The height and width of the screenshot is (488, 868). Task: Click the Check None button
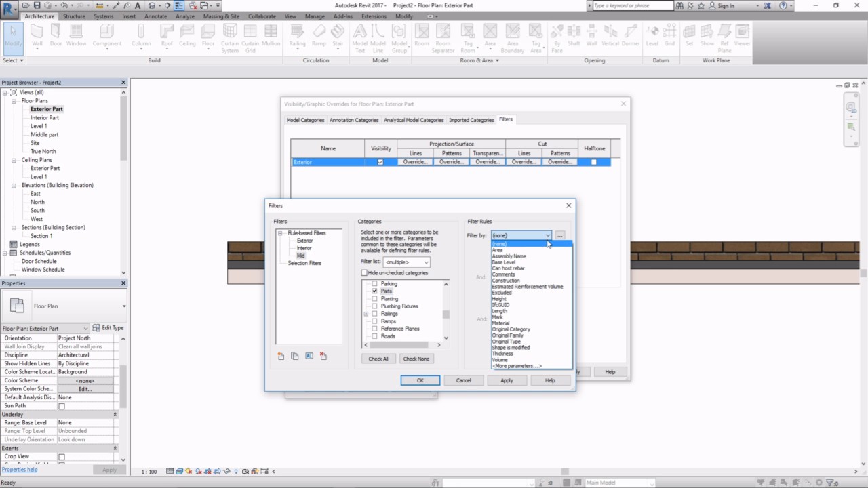tap(416, 359)
